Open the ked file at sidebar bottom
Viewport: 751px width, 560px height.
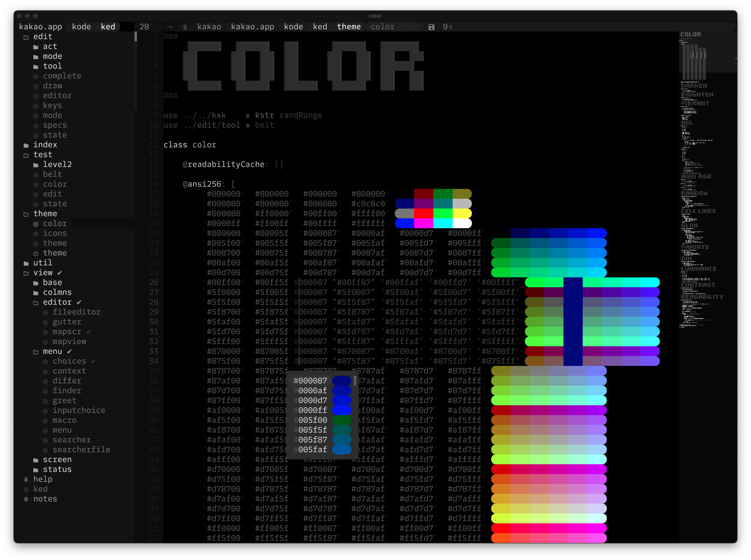[x=40, y=489]
